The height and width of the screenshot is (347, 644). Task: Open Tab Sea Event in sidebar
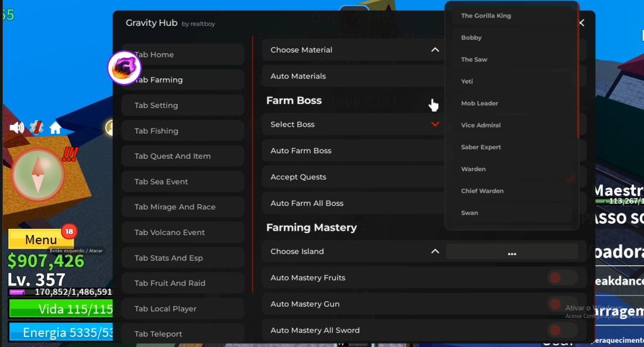[x=182, y=182]
